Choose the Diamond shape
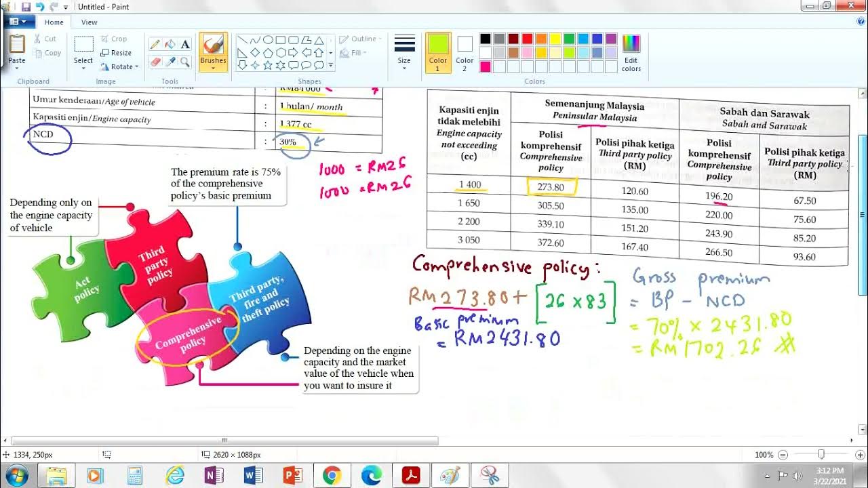Screen dimensions: 868x488 (255, 52)
